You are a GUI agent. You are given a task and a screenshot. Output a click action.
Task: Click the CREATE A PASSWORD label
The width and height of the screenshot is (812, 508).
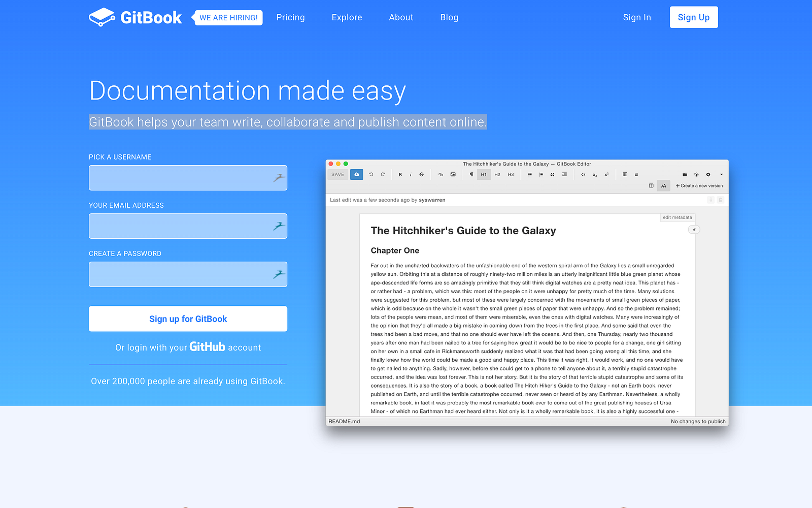point(125,253)
